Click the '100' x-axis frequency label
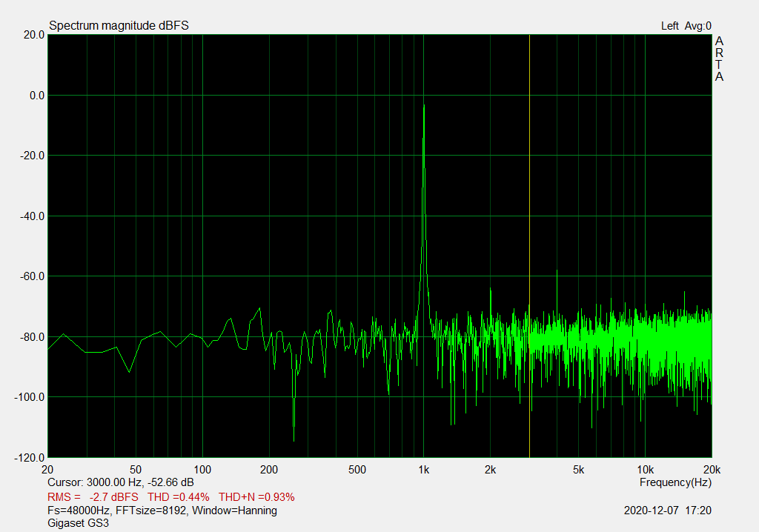Viewport: 759px width, 532px height. pos(202,470)
